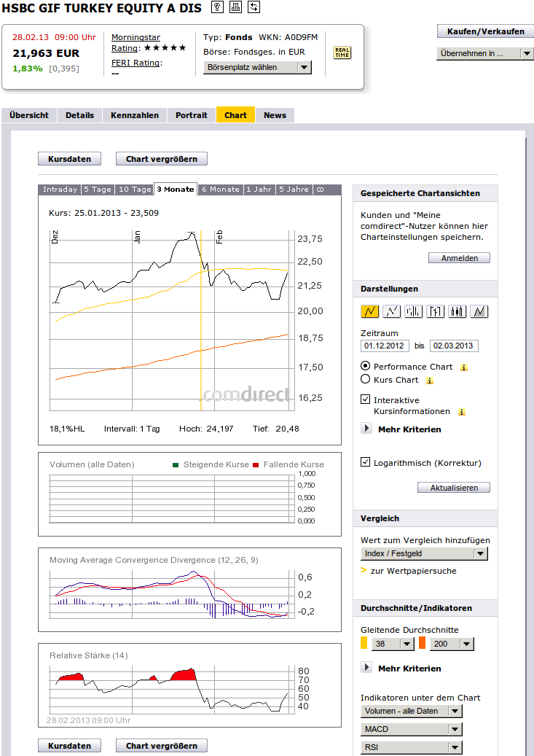Click the refresh arrows icon beside title
The image size is (534, 756).
click(254, 7)
